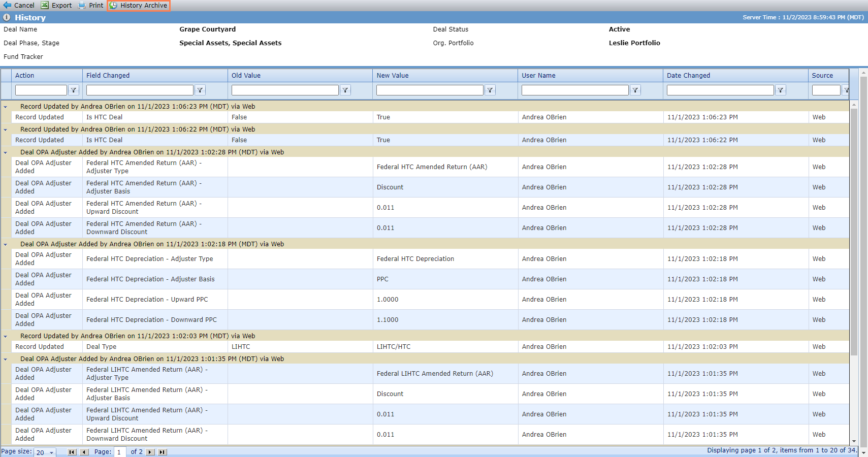868x457 pixels.
Task: Collapse the 1:02:03 PM Record Updated group
Action: click(6, 337)
